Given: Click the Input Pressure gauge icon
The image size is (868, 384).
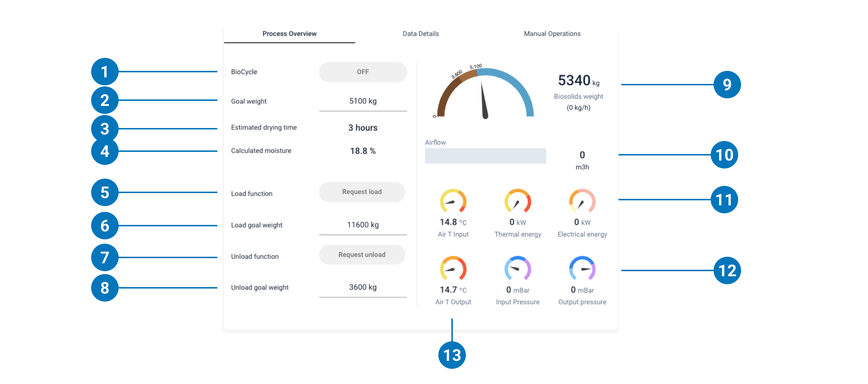Looking at the screenshot, I should pos(518,268).
